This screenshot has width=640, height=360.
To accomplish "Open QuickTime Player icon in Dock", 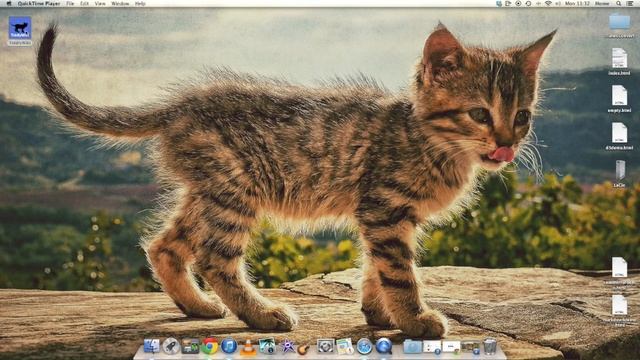I will [x=384, y=346].
